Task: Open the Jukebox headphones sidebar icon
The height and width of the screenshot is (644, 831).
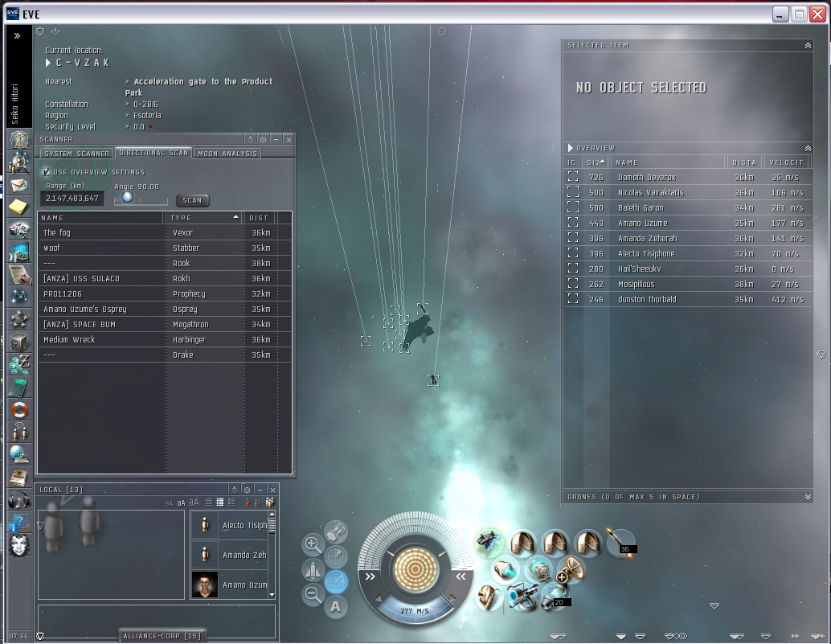Action: pyautogui.click(x=19, y=500)
